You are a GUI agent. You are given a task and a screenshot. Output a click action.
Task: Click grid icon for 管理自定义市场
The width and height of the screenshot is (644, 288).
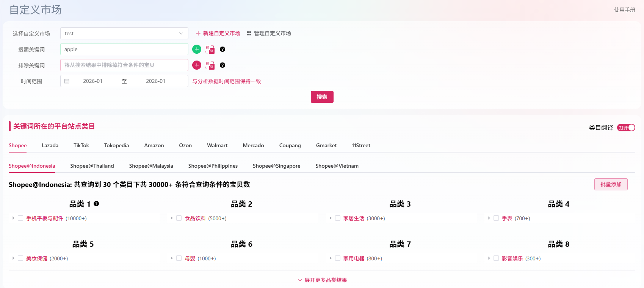249,33
